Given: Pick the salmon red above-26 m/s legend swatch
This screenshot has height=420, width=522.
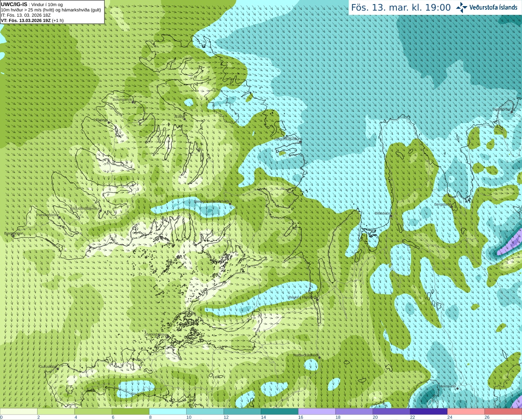Looking at the screenshot, I should click(503, 411).
